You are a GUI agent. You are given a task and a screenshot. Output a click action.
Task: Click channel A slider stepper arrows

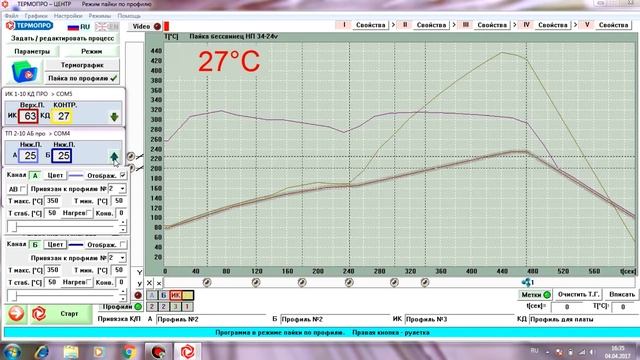[x=123, y=226]
